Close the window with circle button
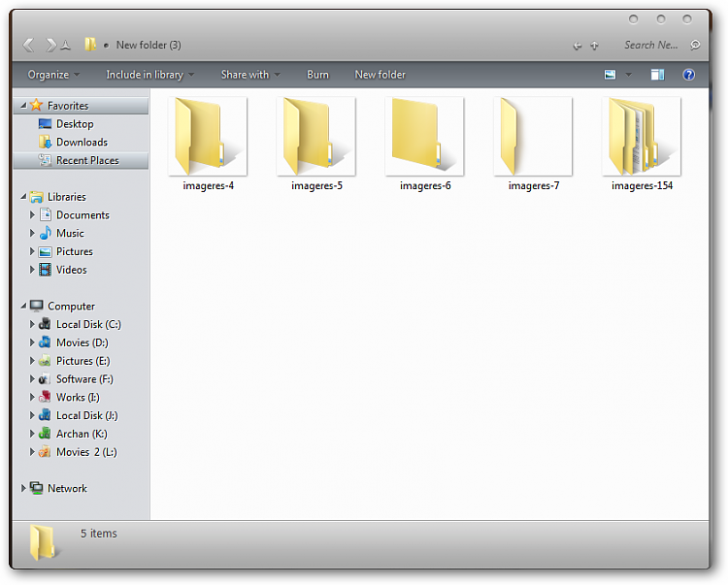This screenshot has height=585, width=728. 687,19
